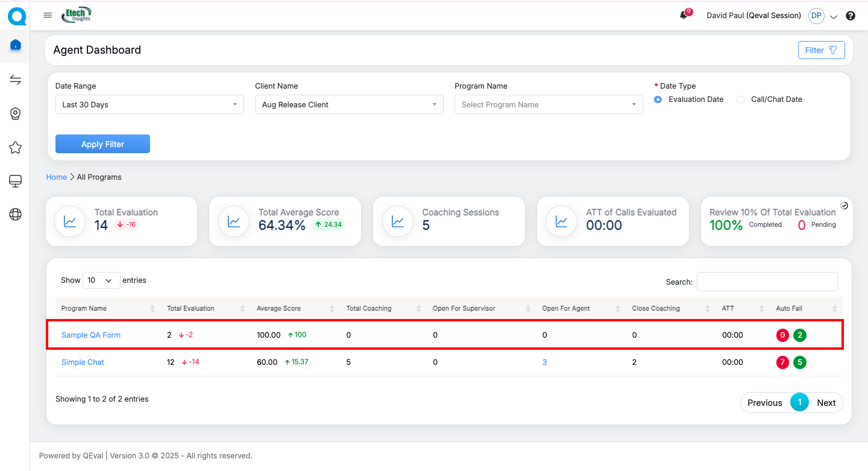The width and height of the screenshot is (868, 471).
Task: Open the notifications bell icon
Action: coord(684,16)
